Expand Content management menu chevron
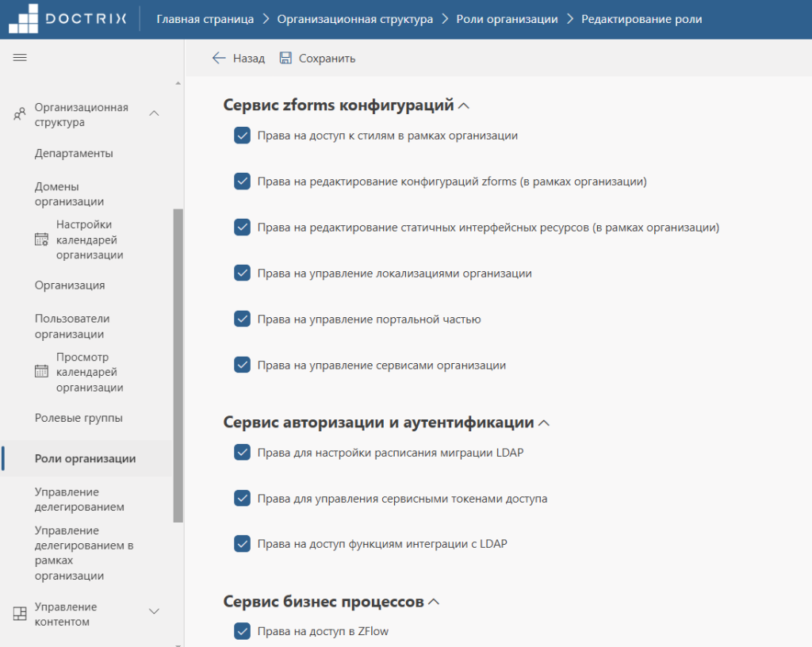Image resolution: width=812 pixels, height=647 pixels. tap(155, 611)
